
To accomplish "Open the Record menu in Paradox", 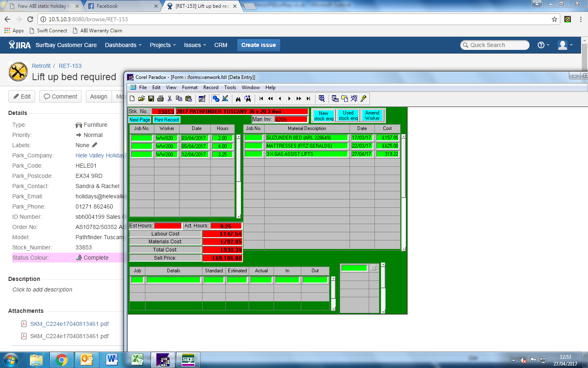I will [x=211, y=88].
